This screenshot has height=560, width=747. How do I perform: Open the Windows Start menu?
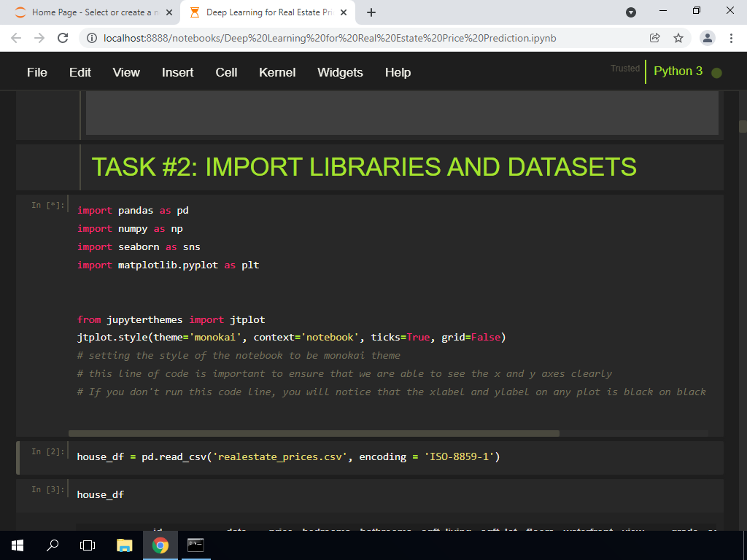(18, 545)
